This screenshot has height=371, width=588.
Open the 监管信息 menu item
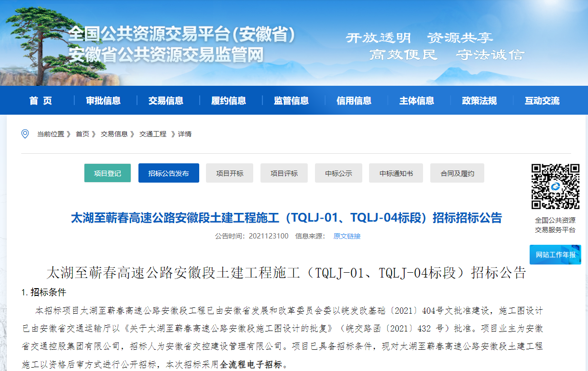click(291, 101)
